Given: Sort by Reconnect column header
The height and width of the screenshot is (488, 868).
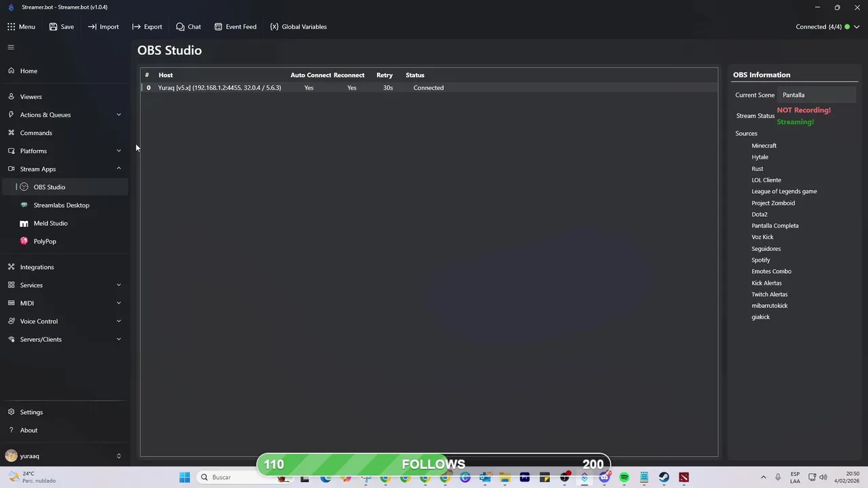Looking at the screenshot, I should pos(349,75).
